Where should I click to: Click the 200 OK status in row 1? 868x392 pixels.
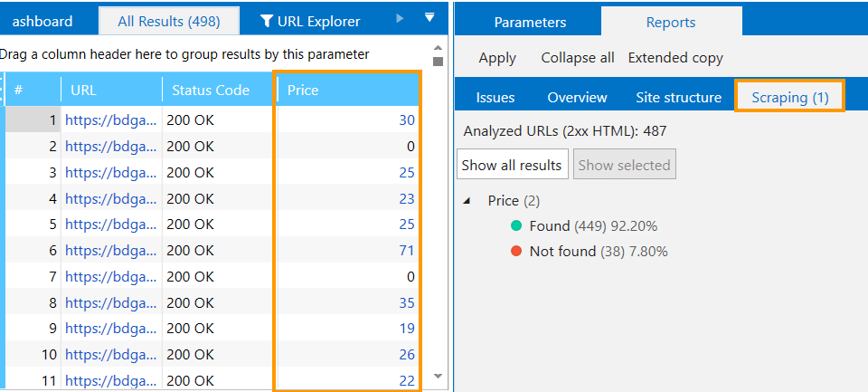[190, 120]
